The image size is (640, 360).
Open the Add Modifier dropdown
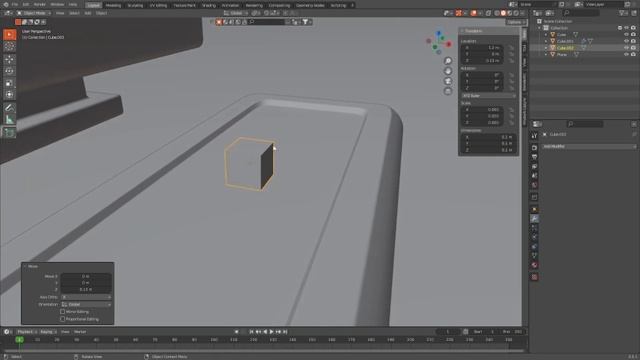[589, 146]
